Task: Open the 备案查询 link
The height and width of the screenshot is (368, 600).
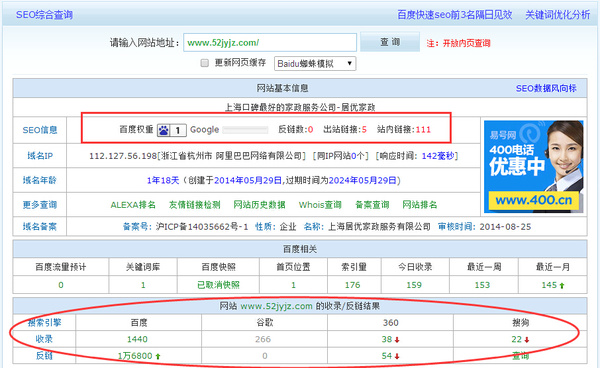Action: pos(372,205)
